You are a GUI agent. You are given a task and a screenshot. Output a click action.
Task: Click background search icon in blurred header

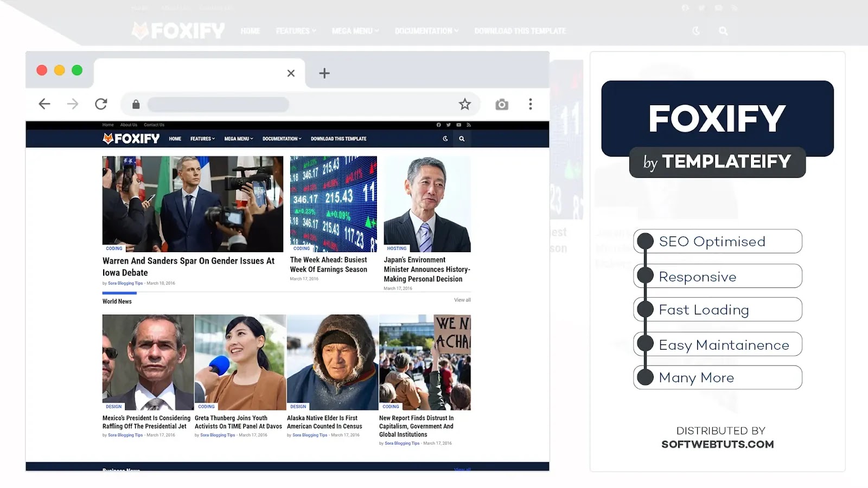[x=723, y=31]
